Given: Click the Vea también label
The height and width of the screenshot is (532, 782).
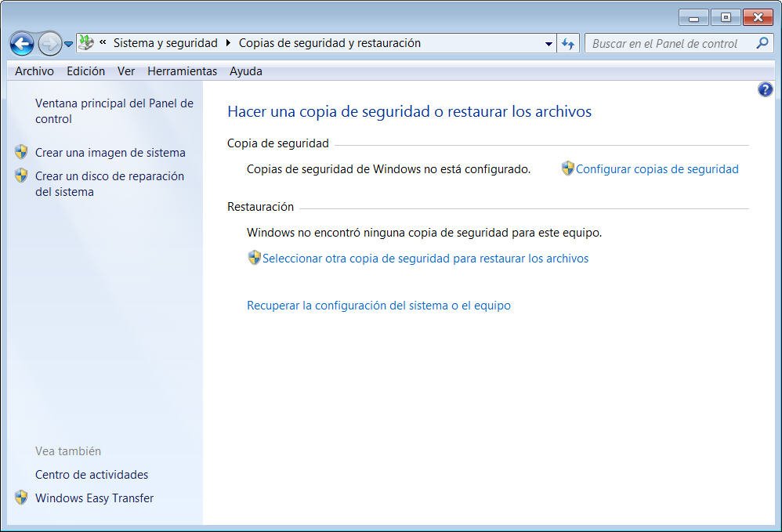Looking at the screenshot, I should (x=68, y=451).
